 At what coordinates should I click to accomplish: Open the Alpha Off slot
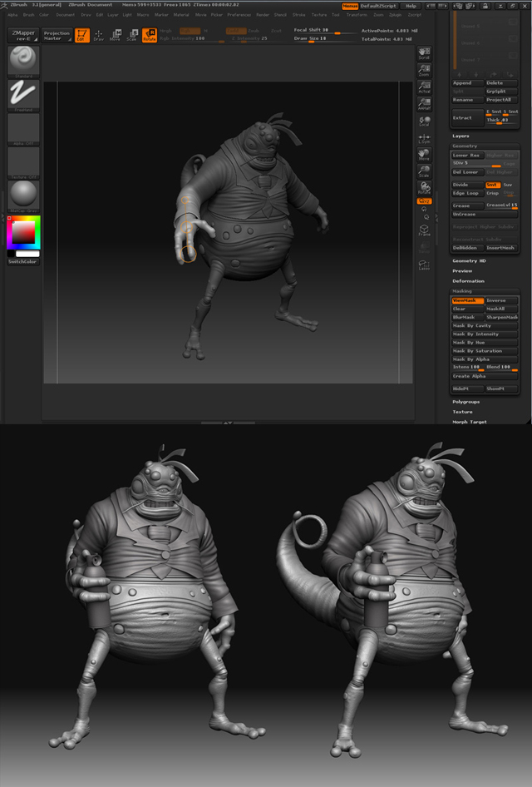pos(23,128)
